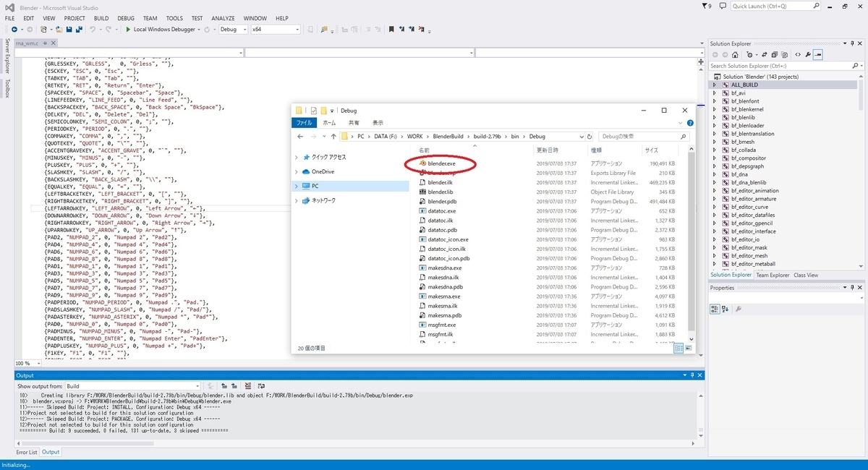Screen dimensions: 868x470
Task: Open Solution Explorer properties wrench icon
Action: tap(808, 54)
